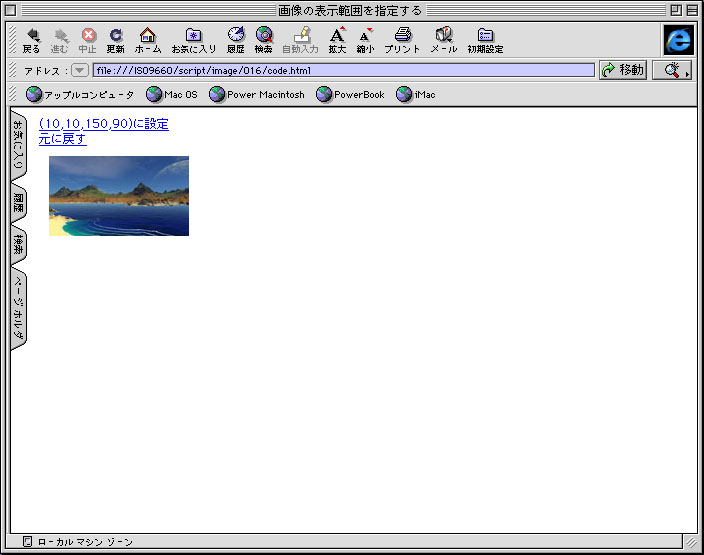Click the Stop (中止) toolbar icon
This screenshot has width=704, height=555.
coord(88,40)
